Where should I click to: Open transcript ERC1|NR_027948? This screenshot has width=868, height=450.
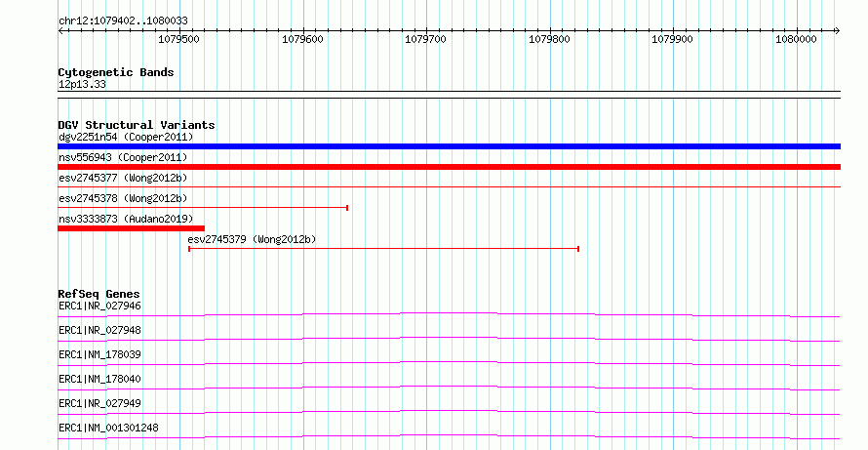click(x=99, y=330)
